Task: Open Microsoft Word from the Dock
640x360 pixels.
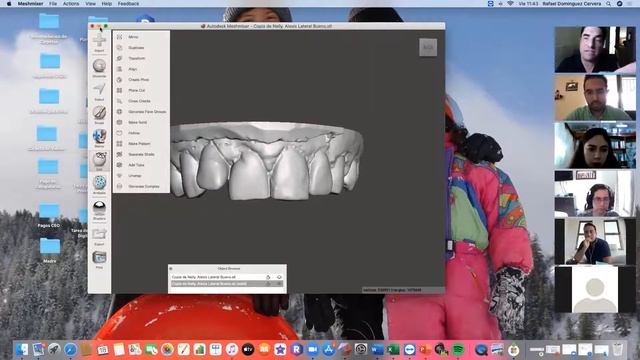Action: click(x=377, y=349)
